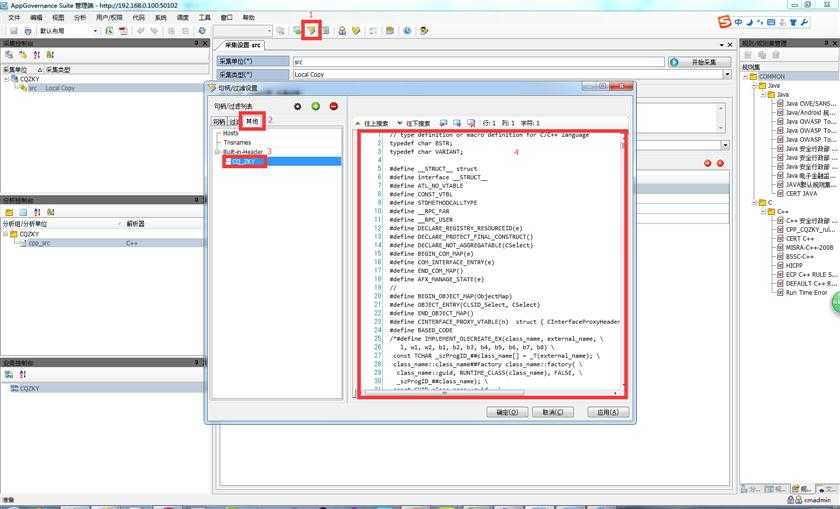Click first icon in bottom-left console toolbar

point(9,374)
